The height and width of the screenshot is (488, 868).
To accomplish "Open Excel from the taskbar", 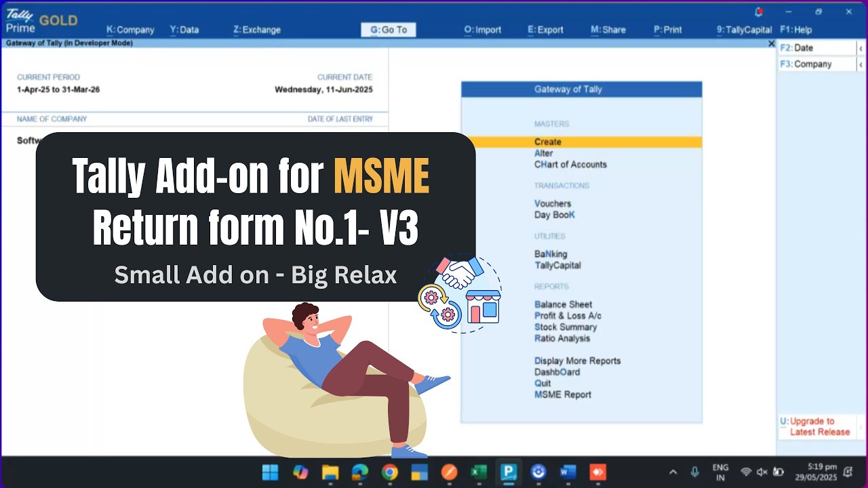I will (479, 472).
